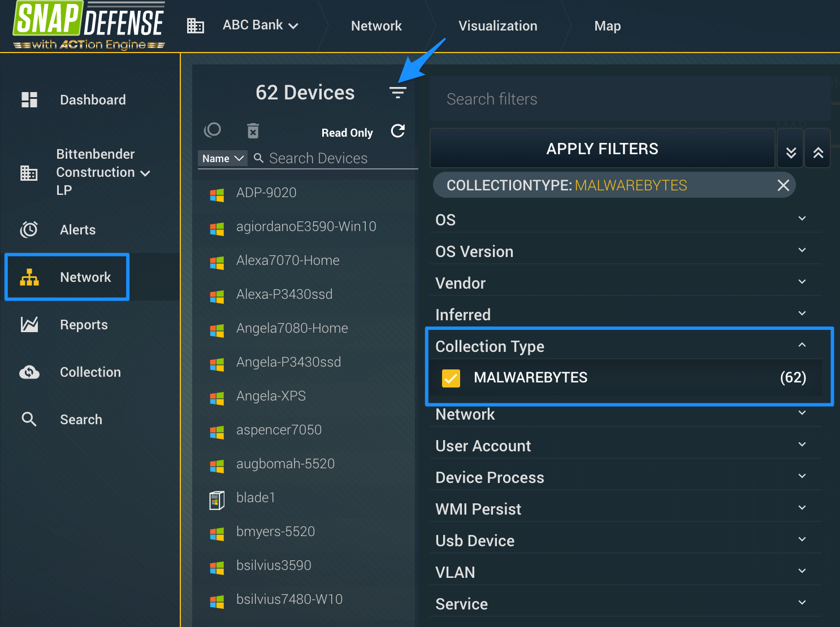Open the Name sort dropdown
840x627 pixels.
(x=223, y=159)
